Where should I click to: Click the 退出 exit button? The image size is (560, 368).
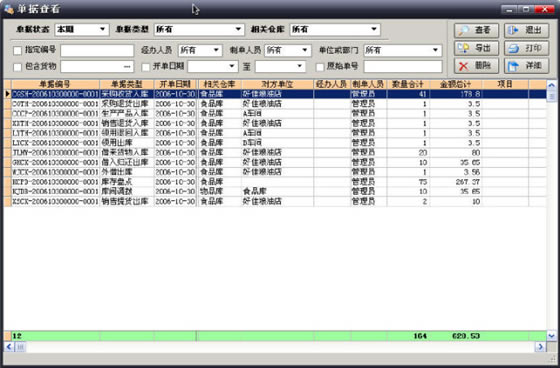(526, 30)
